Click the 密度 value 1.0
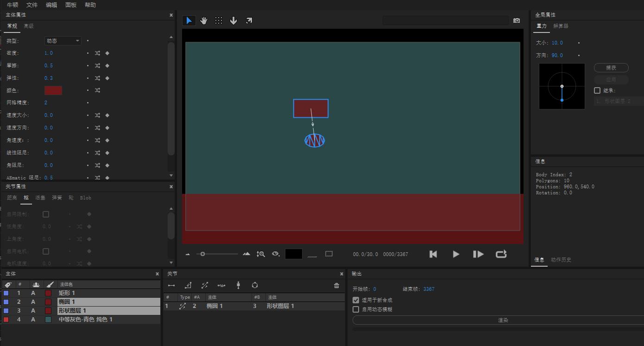Viewport: 644px width, 346px height. [x=49, y=53]
